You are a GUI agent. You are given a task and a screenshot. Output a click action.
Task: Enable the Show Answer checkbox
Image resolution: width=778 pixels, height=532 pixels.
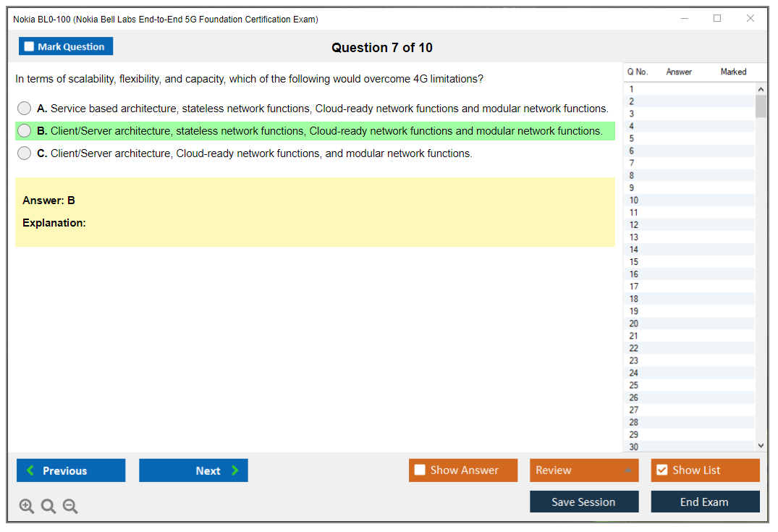click(420, 470)
